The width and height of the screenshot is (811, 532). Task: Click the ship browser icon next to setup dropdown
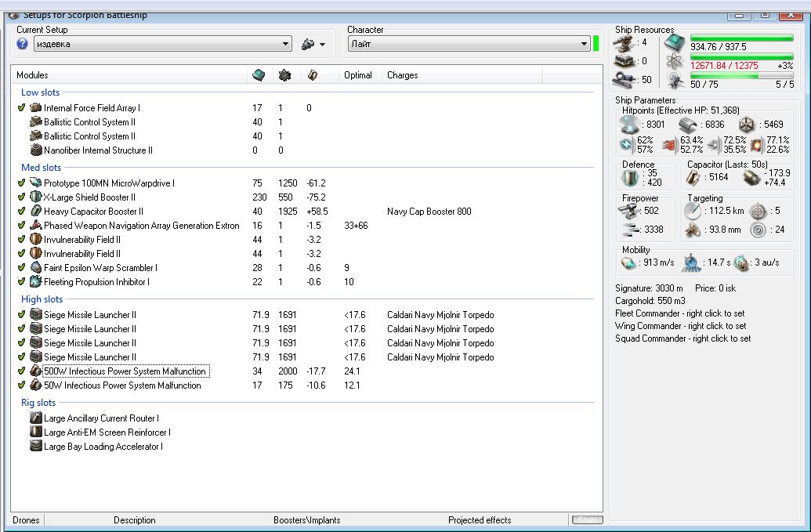click(x=308, y=44)
